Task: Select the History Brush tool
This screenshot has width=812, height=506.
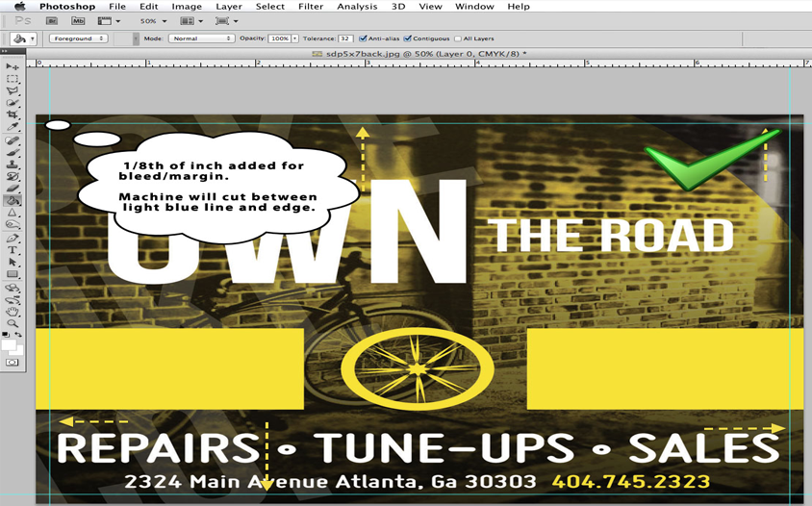Action: tap(13, 177)
